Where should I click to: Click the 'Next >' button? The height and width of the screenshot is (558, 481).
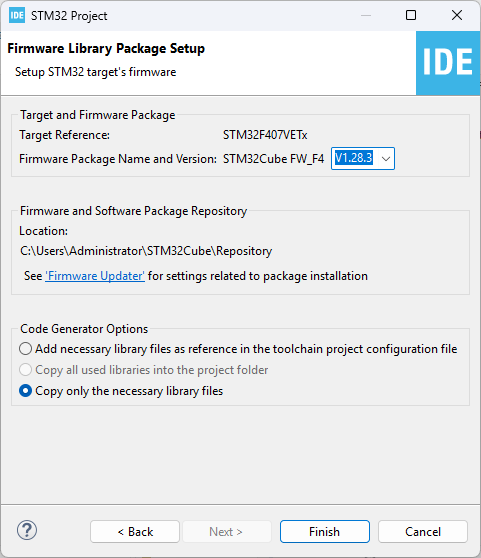[227, 532]
